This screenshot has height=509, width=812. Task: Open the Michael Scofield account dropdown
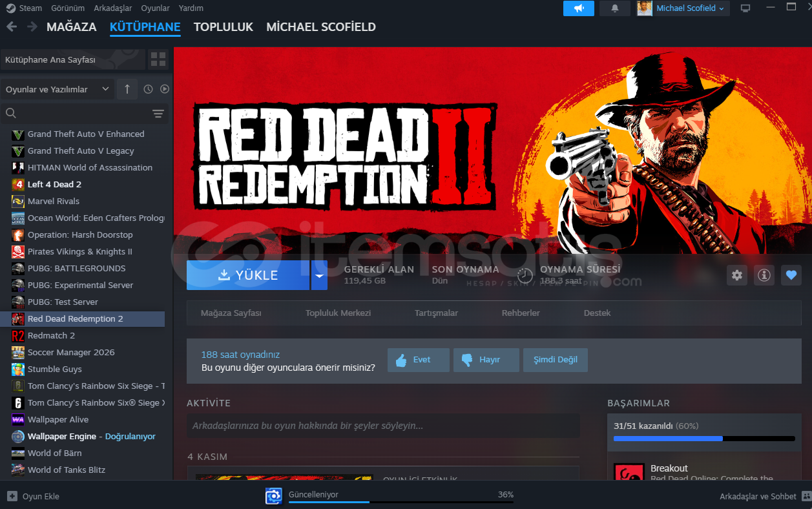coord(692,8)
